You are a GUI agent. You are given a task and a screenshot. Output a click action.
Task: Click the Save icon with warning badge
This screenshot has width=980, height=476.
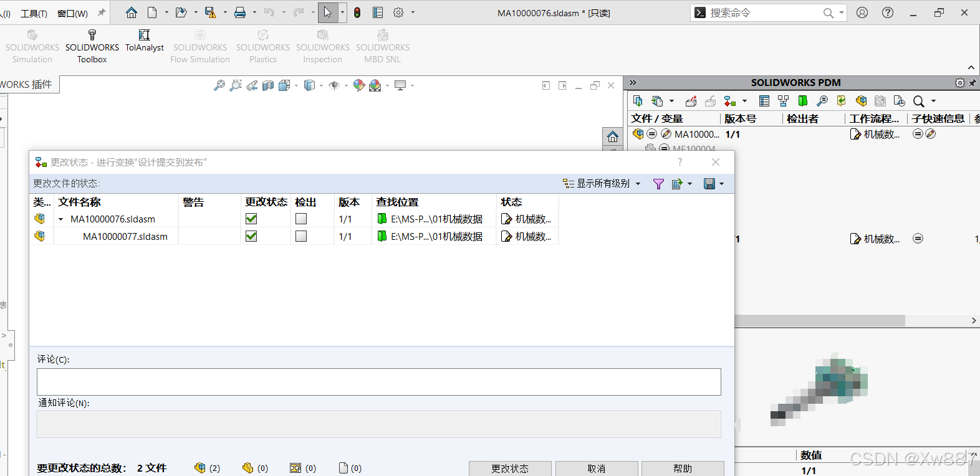210,12
